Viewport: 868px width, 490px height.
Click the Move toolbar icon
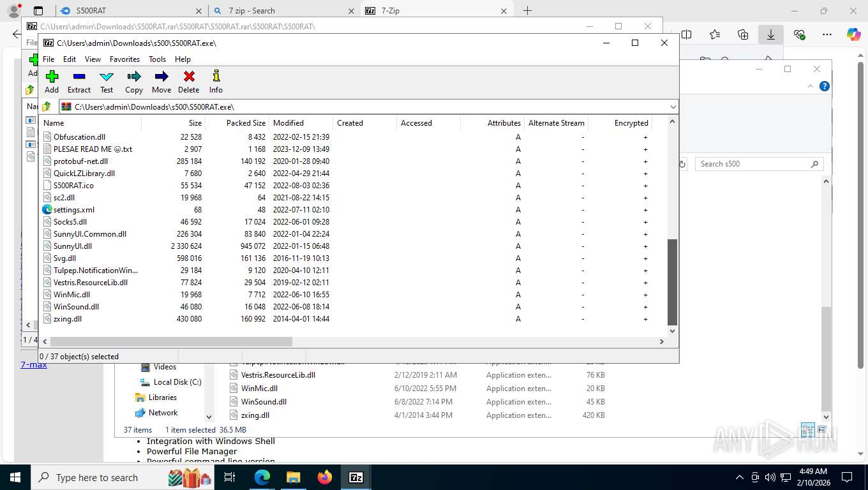point(161,77)
